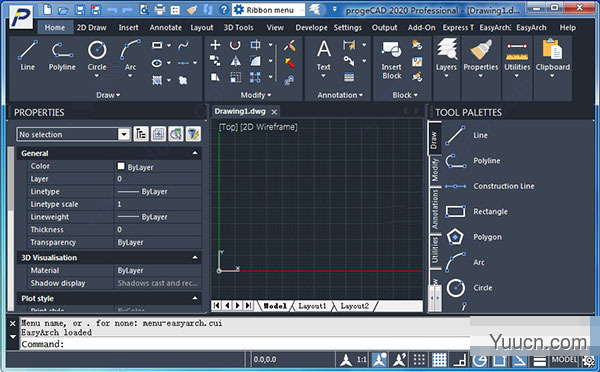
Task: Toggle ortho mode in status bar
Action: pyautogui.click(x=460, y=360)
